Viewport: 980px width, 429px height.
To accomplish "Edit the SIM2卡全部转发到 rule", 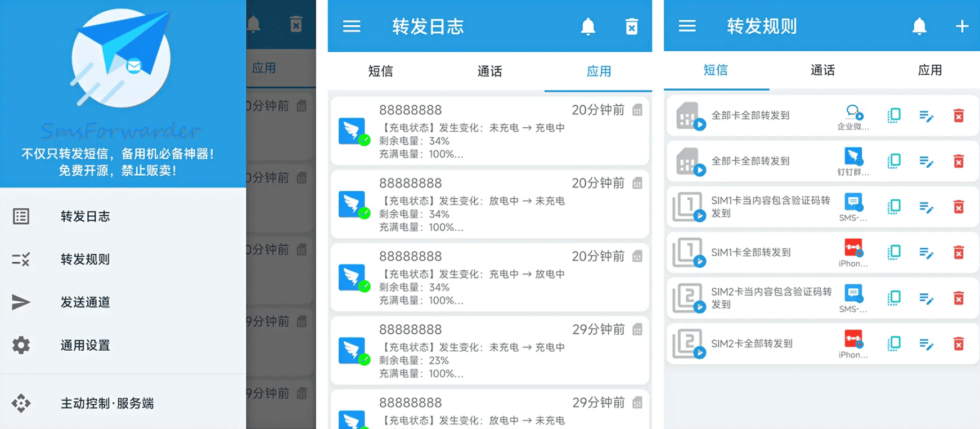I will tap(926, 344).
